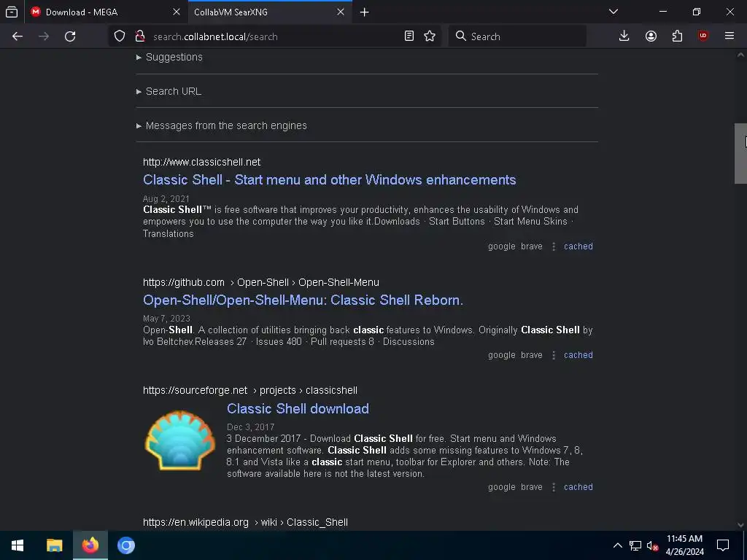Switch to the Download - MEGA tab
Screen dimensions: 747x560
coord(107,12)
